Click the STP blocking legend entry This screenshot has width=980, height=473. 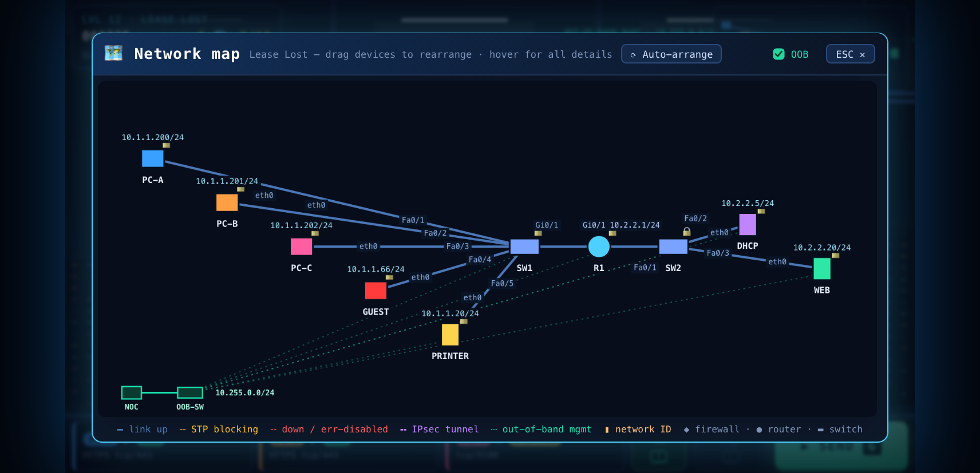tap(219, 430)
